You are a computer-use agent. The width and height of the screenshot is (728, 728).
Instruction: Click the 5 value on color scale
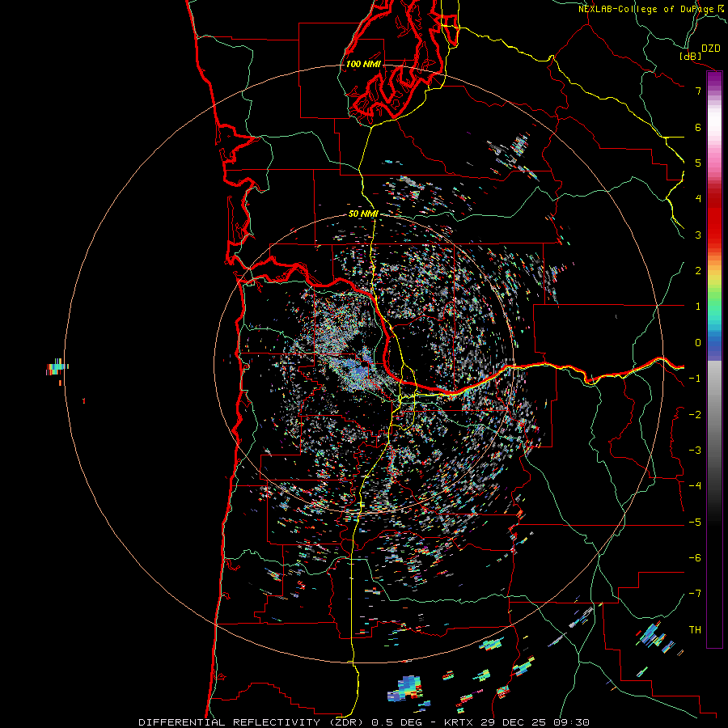[698, 163]
